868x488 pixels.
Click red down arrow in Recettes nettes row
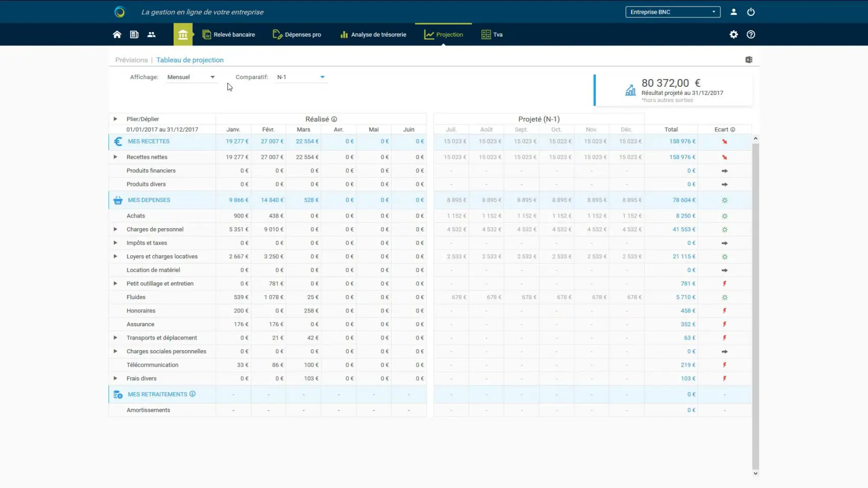(x=724, y=157)
